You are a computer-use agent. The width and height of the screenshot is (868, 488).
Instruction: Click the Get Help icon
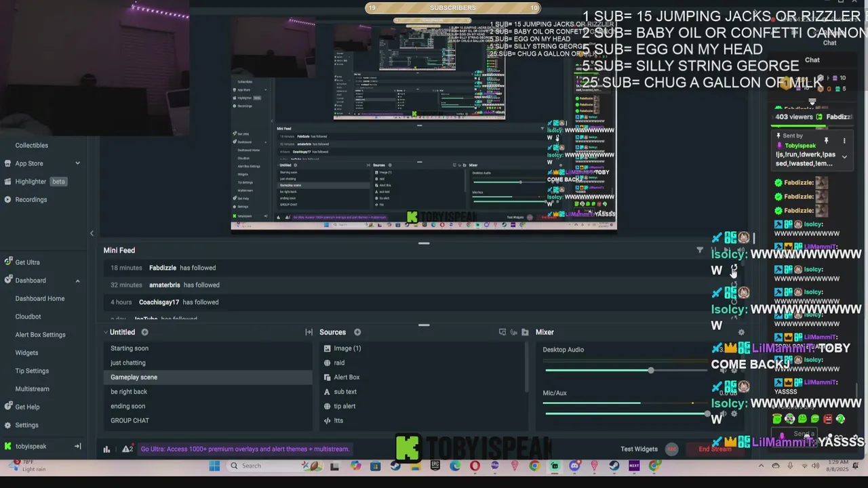pyautogui.click(x=7, y=407)
